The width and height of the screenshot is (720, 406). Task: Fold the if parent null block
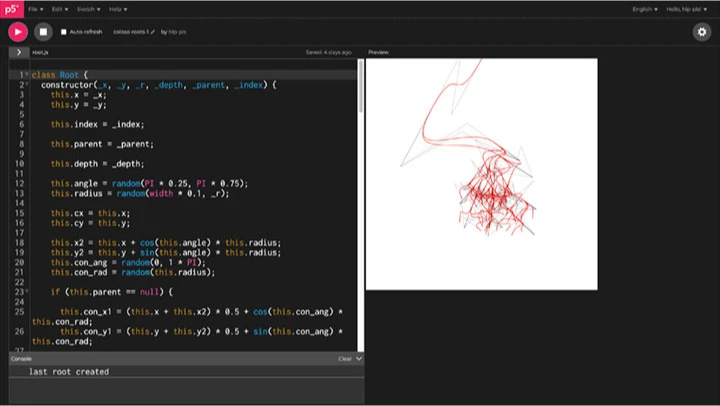27,292
